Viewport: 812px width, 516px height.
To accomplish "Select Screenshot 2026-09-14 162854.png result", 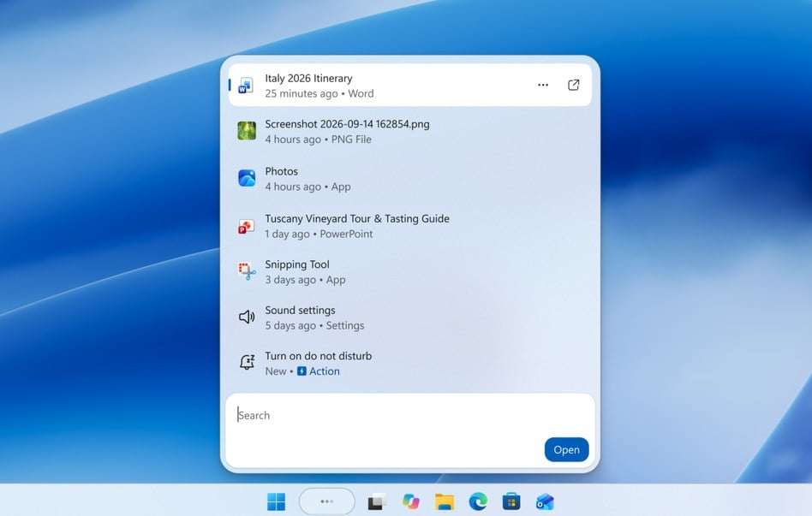I will [410, 132].
